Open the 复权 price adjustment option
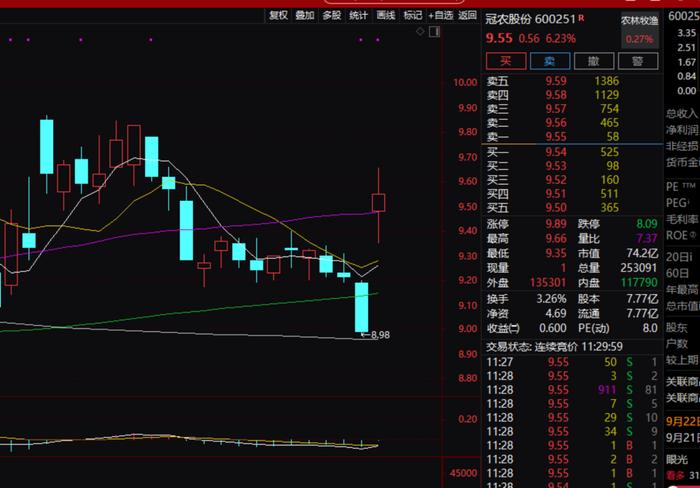 tap(279, 16)
